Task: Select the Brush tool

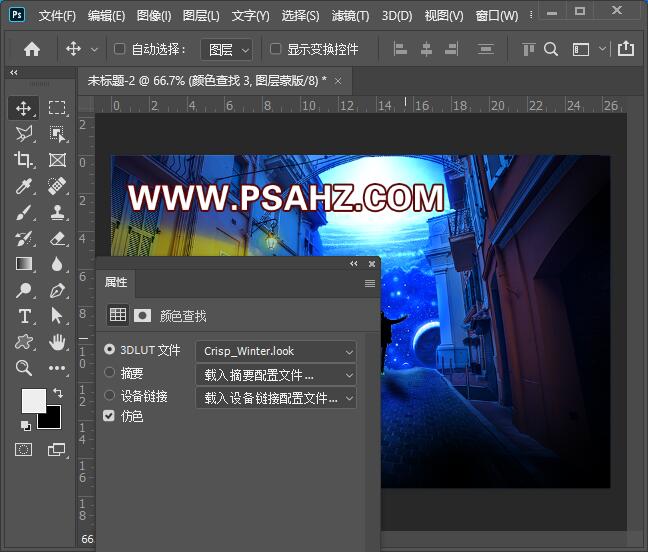Action: click(24, 212)
